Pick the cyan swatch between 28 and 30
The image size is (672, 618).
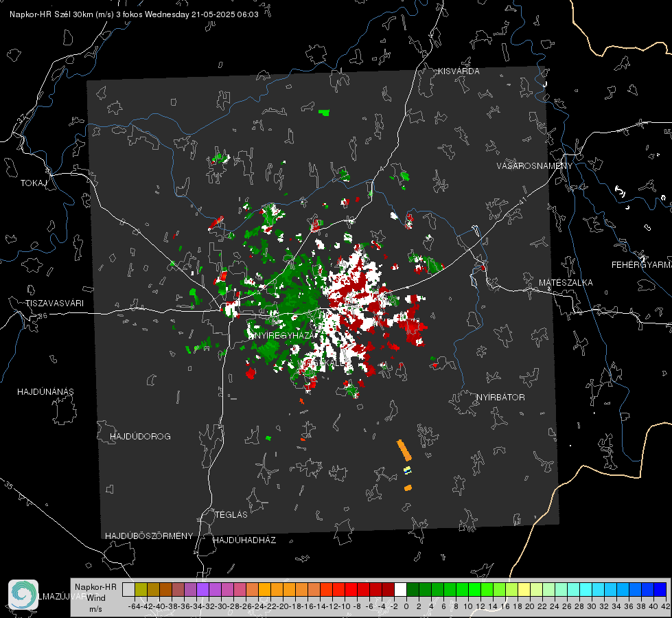pos(586,589)
